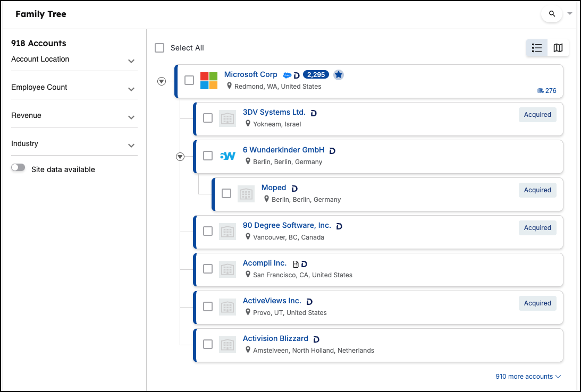Viewport: 581px width, 392px height.
Task: Open the Microsoft Corp account link
Action: (250, 74)
